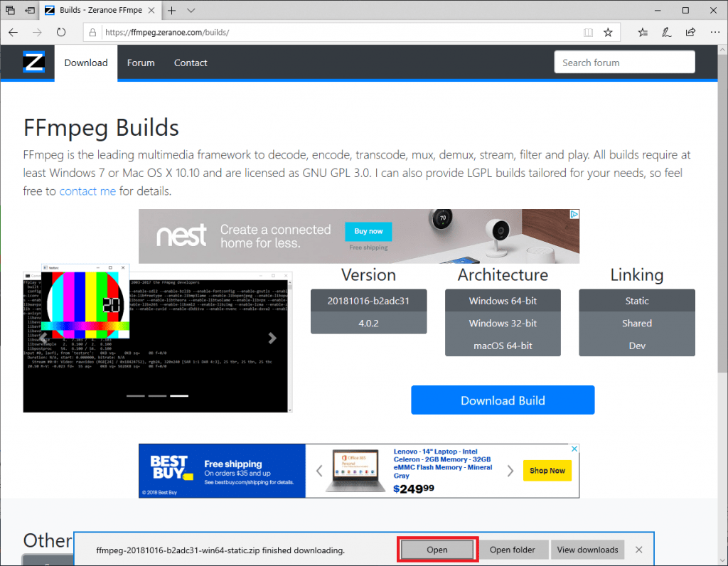Select Shared linking
The width and height of the screenshot is (728, 566).
pyautogui.click(x=637, y=323)
